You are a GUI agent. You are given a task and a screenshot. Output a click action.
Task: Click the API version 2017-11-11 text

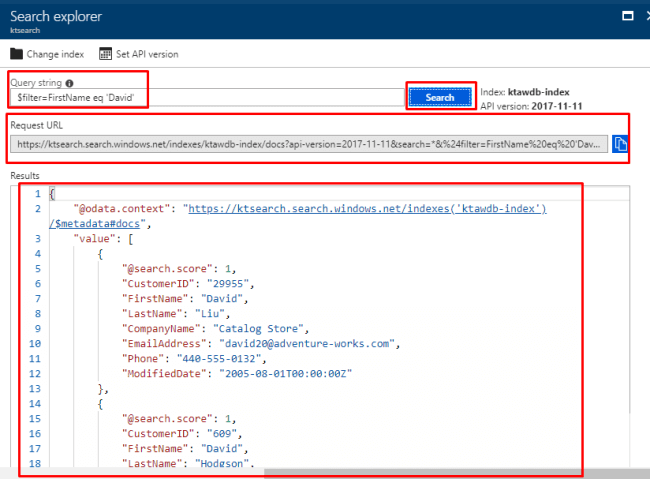tap(557, 106)
